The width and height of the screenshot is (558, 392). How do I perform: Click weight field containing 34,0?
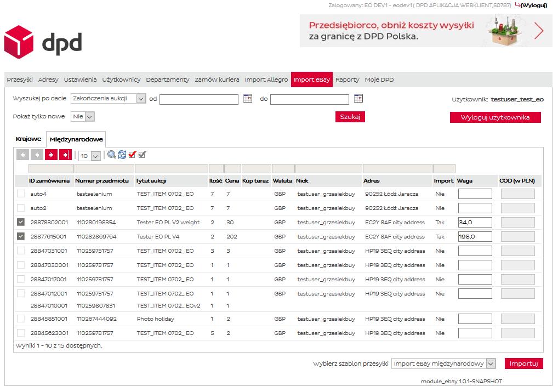point(475,222)
